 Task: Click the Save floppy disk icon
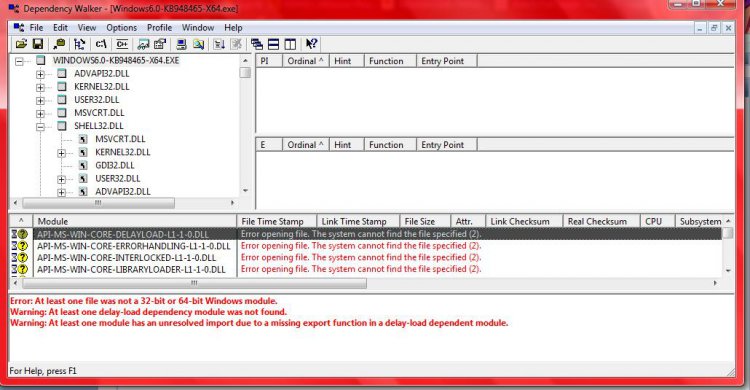[x=38, y=44]
